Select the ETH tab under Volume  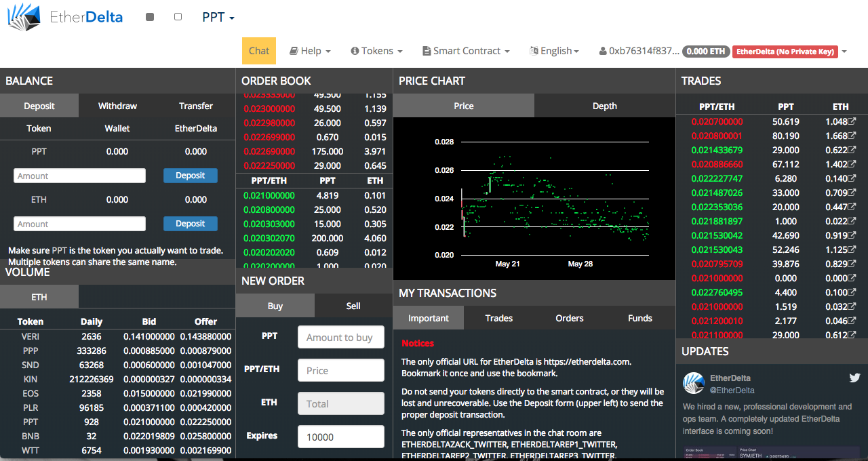tap(39, 297)
